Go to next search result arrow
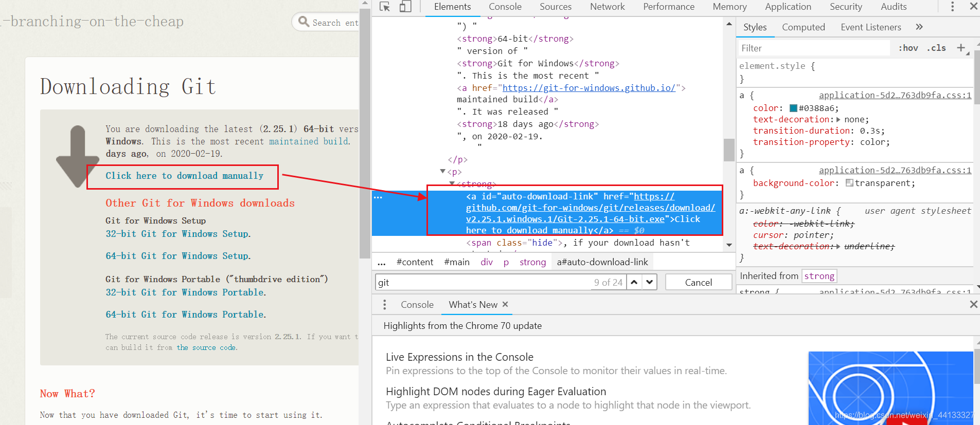Image resolution: width=980 pixels, height=425 pixels. click(x=650, y=282)
